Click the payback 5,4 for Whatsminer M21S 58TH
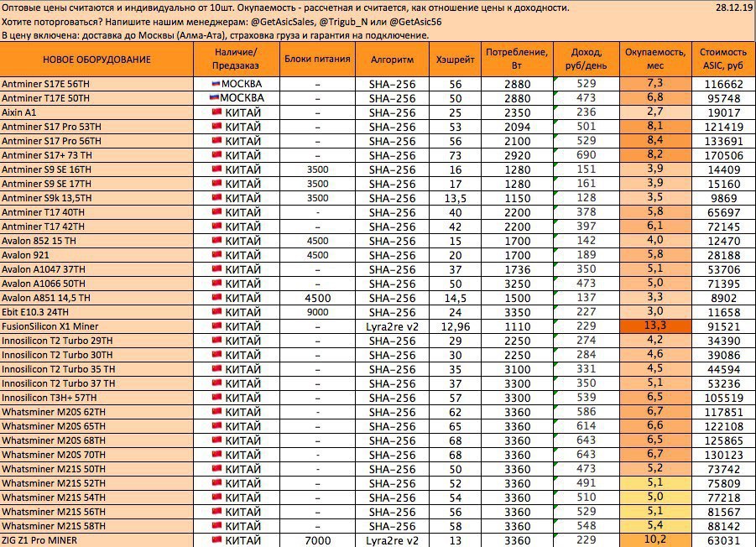Image resolution: width=756 pixels, height=547 pixels. tap(655, 525)
